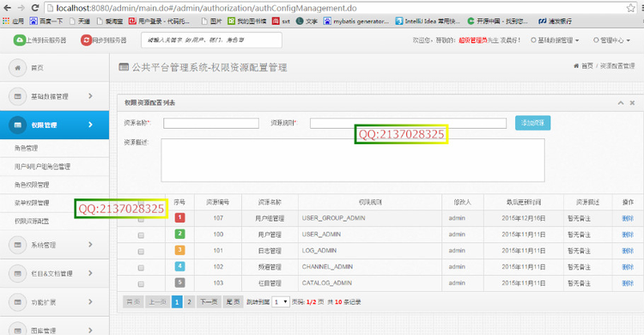644x335 pixels.
Task: Click the 下一页 next page button
Action: 209,302
